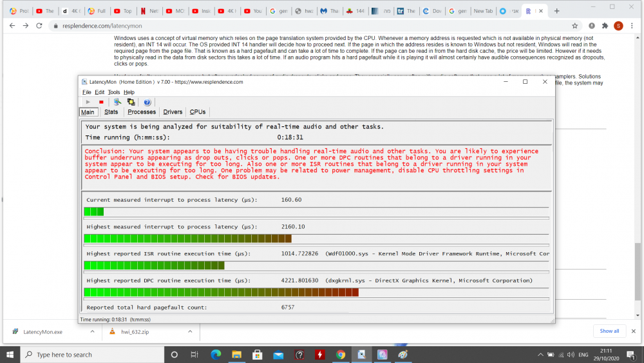Viewport: 644px width, 363px height.
Task: Select the 2160.10 highest latency value
Action: click(x=293, y=226)
